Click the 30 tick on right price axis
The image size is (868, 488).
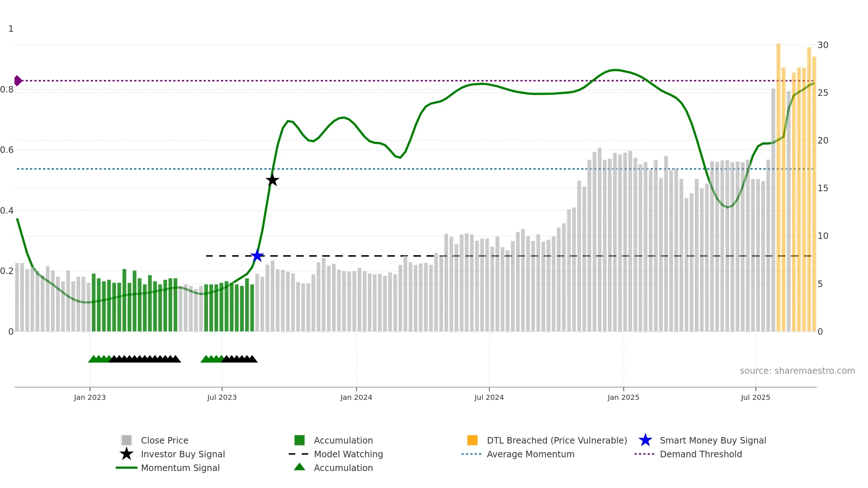823,45
